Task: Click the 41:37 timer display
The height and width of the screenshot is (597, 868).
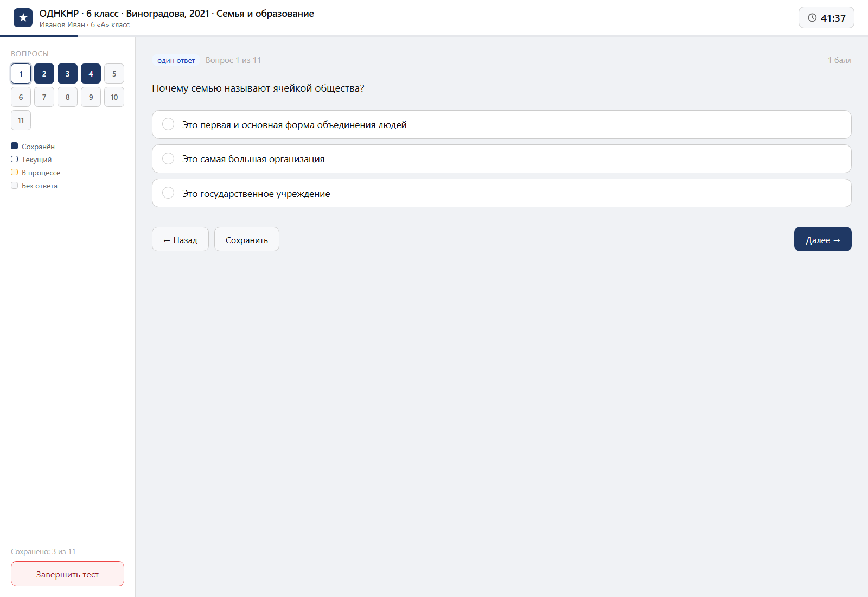Action: click(826, 18)
